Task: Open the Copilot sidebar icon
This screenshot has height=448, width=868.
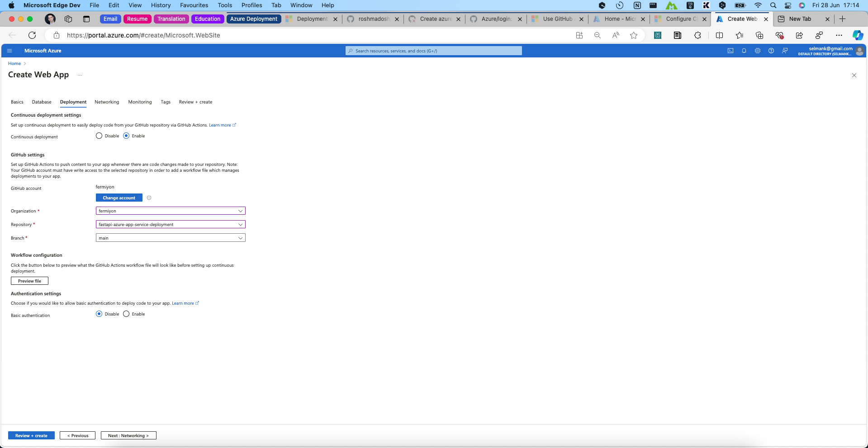Action: pyautogui.click(x=858, y=35)
